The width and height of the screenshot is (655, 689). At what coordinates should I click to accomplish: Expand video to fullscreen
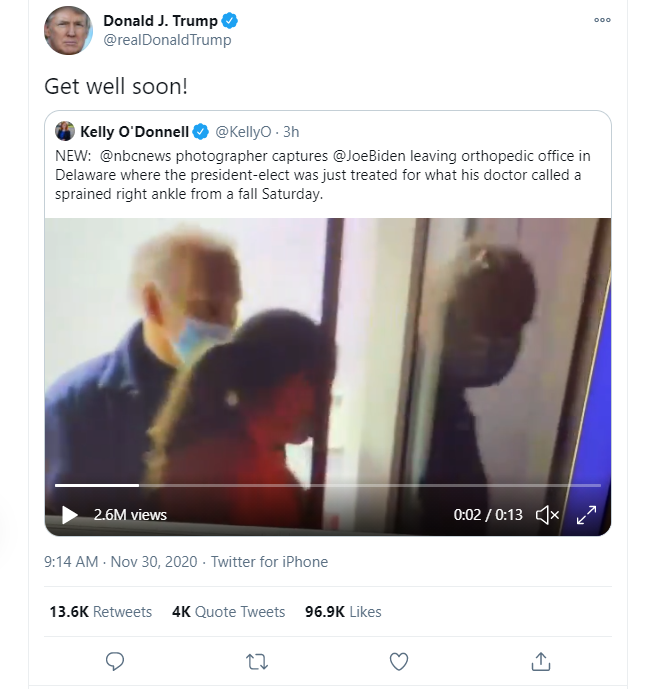pyautogui.click(x=587, y=515)
